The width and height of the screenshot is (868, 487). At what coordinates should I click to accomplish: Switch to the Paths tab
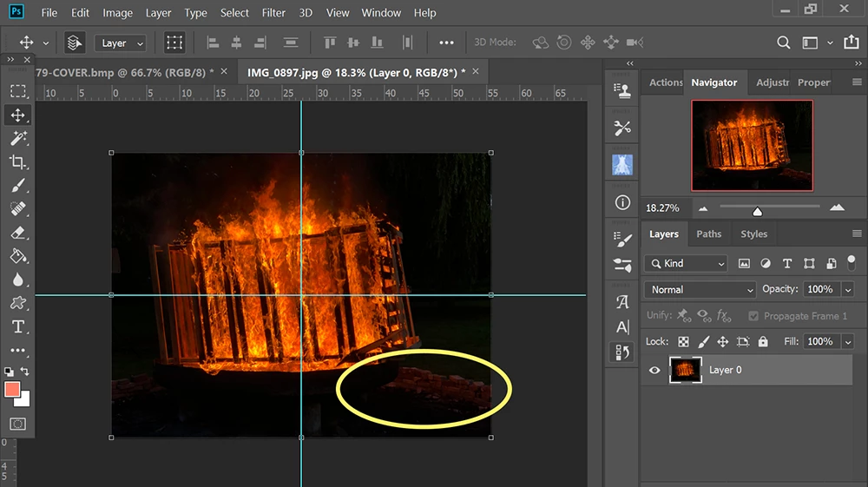click(x=708, y=234)
